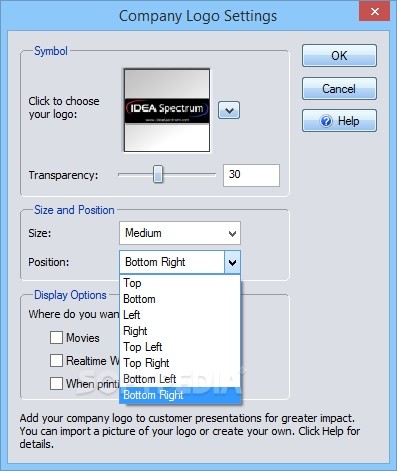The height and width of the screenshot is (471, 397).
Task: Open the logo chooser dropdown arrow
Action: pos(229,110)
